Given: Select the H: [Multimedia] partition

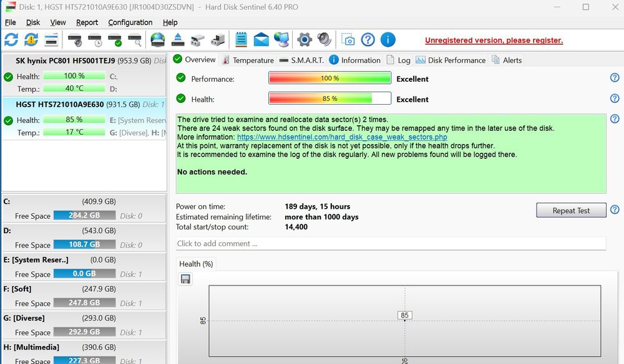Looking at the screenshot, I should pyautogui.click(x=84, y=353).
